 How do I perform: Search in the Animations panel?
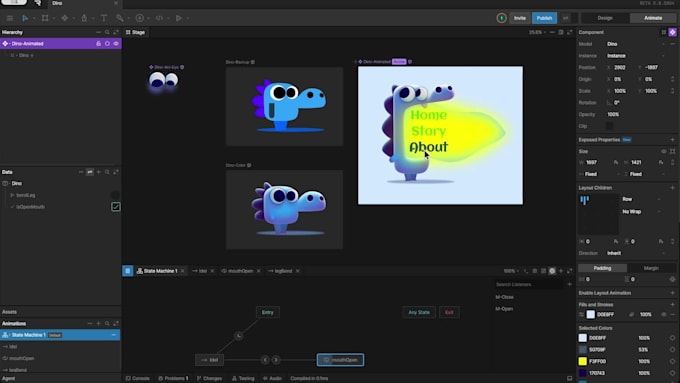click(x=107, y=324)
